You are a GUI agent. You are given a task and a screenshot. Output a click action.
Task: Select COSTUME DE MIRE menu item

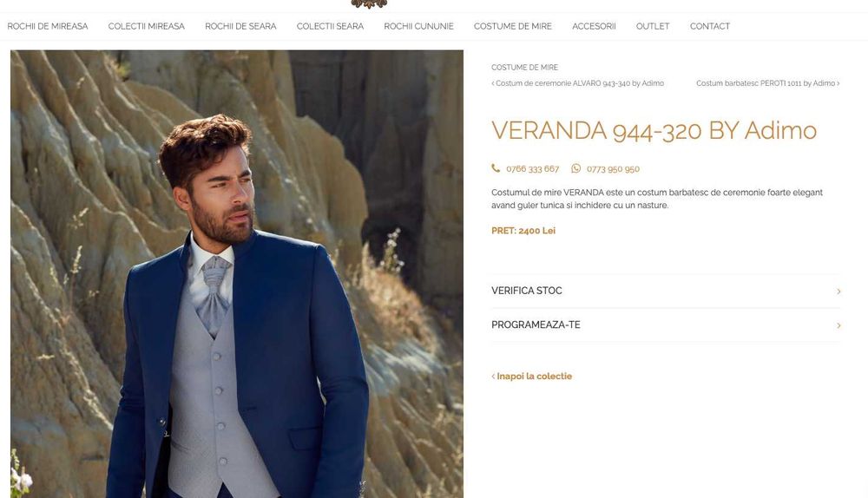coord(513,26)
